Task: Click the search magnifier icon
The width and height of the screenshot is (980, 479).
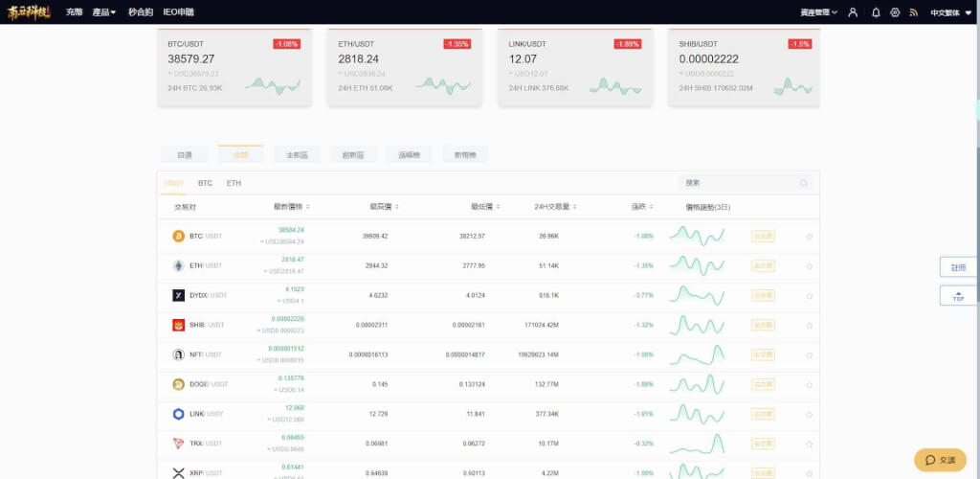Action: click(x=804, y=183)
